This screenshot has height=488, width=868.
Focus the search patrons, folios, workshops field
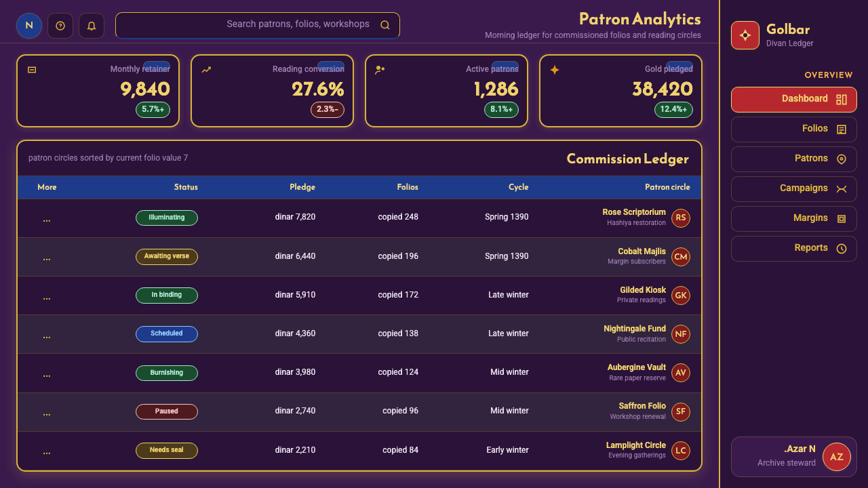point(258,25)
